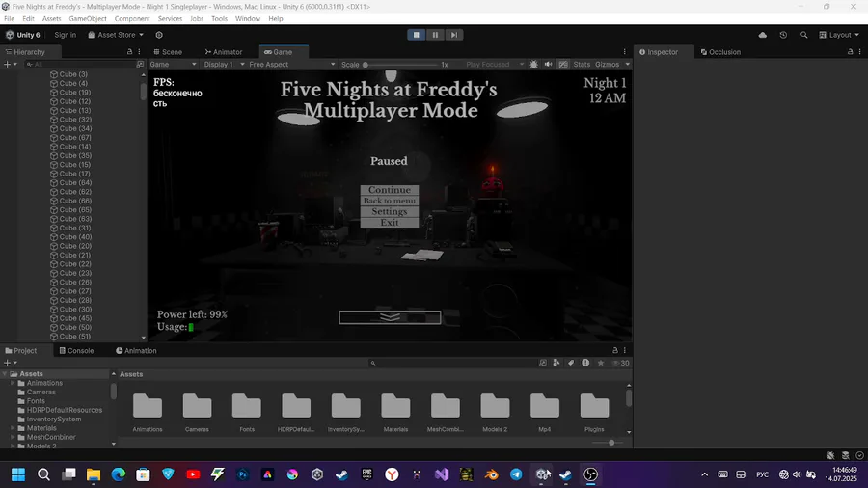Click the Step frame button
This screenshot has width=868, height=488.
pos(454,35)
